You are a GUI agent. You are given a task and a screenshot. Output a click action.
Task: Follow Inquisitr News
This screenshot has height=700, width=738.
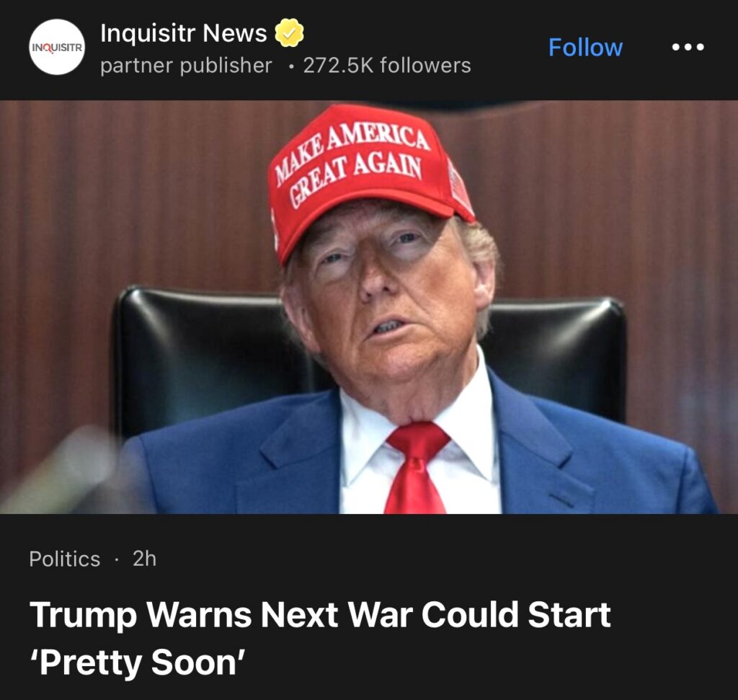(585, 48)
